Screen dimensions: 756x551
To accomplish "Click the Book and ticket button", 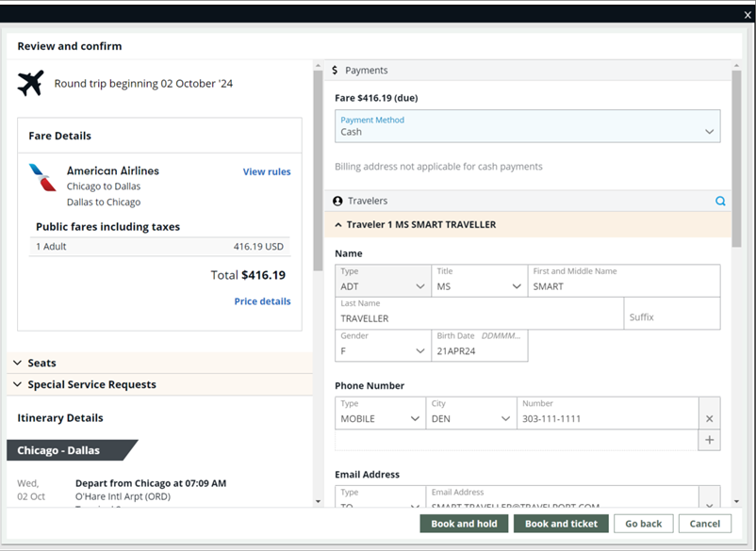I will click(x=561, y=524).
